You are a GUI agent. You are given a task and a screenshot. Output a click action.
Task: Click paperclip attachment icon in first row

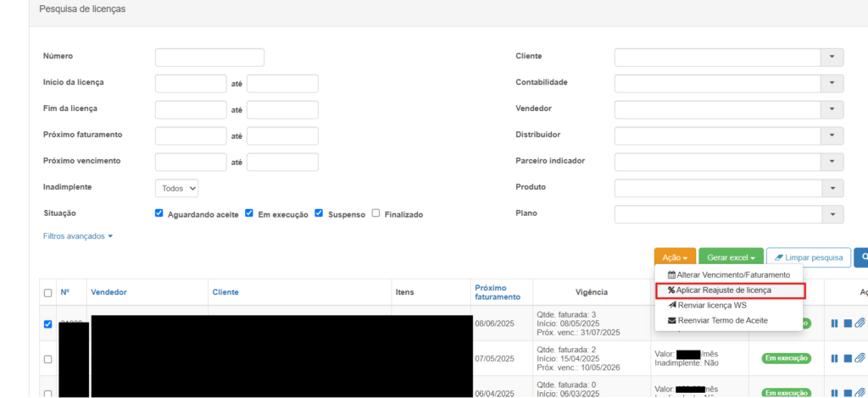tap(860, 323)
